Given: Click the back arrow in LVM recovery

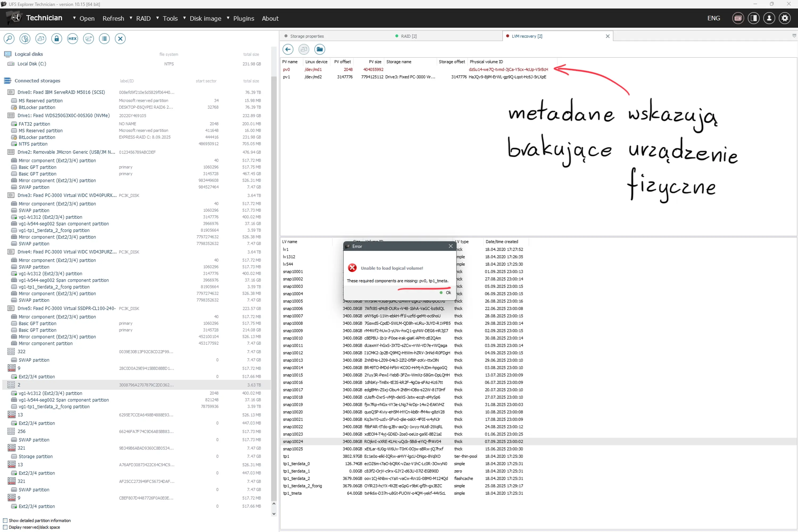Looking at the screenshot, I should point(288,49).
